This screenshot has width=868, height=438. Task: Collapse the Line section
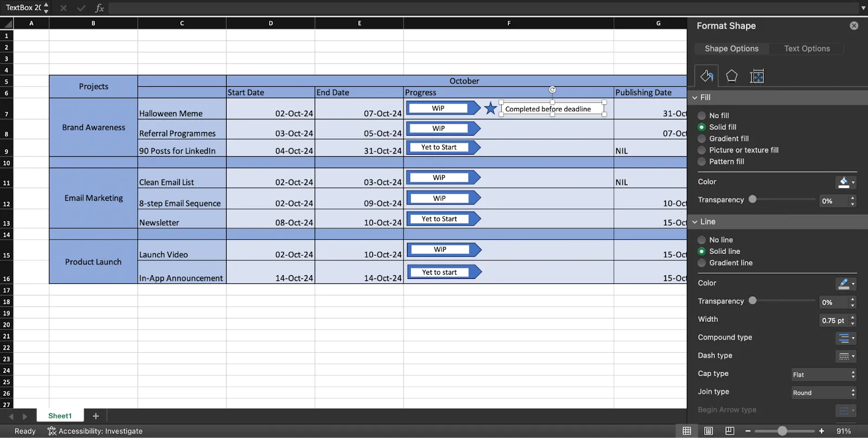(694, 221)
